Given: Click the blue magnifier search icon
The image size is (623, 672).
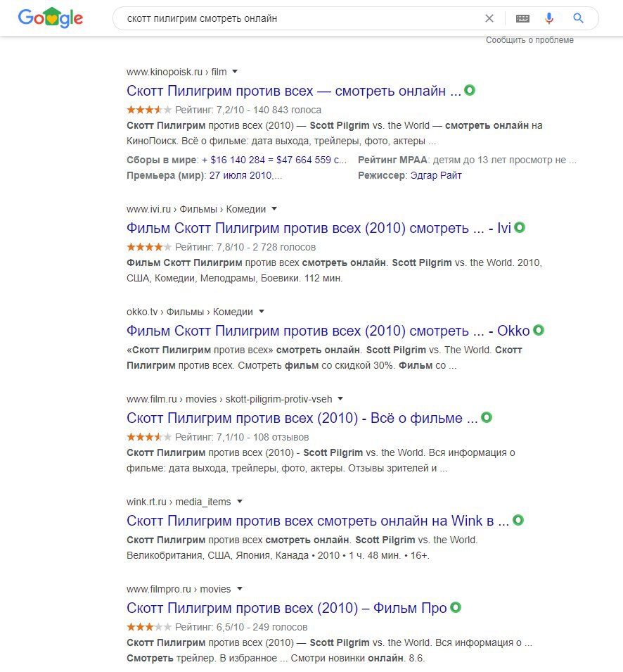Looking at the screenshot, I should click(579, 18).
